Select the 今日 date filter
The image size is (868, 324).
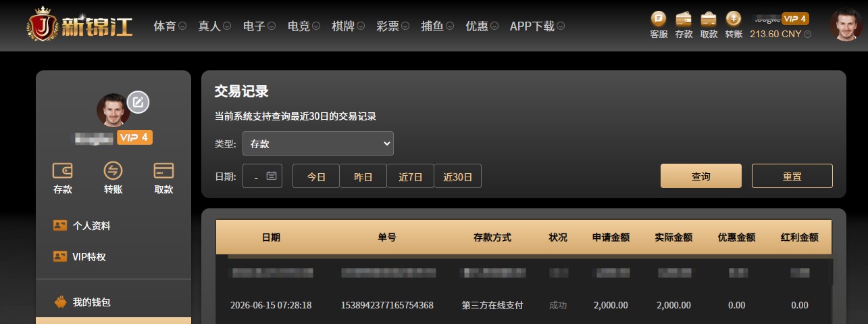click(316, 177)
